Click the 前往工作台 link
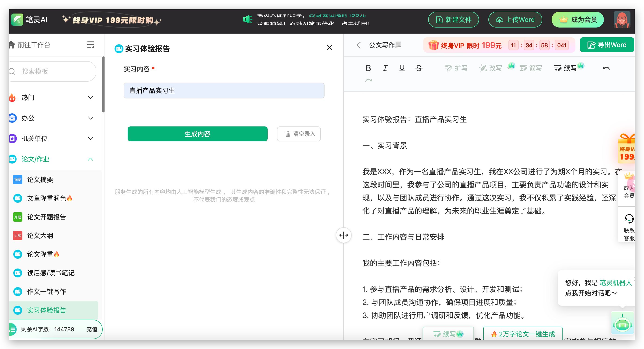644x349 pixels. click(x=34, y=45)
